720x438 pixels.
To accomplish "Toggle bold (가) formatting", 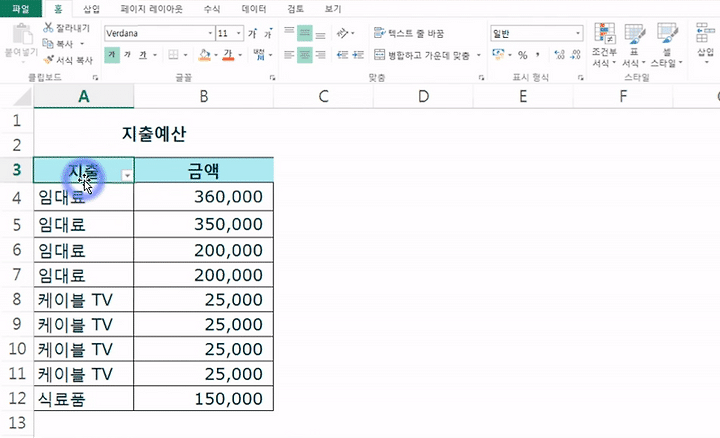I will point(112,55).
